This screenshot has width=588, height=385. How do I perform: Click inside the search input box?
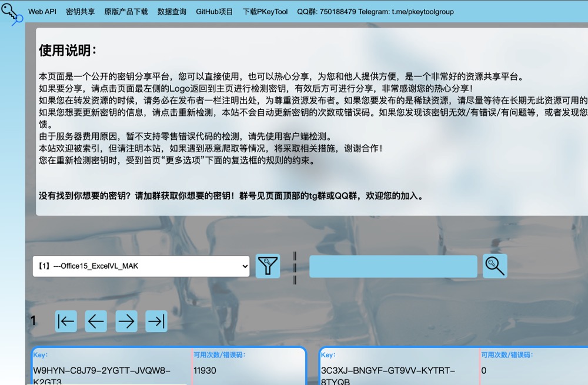coord(392,266)
